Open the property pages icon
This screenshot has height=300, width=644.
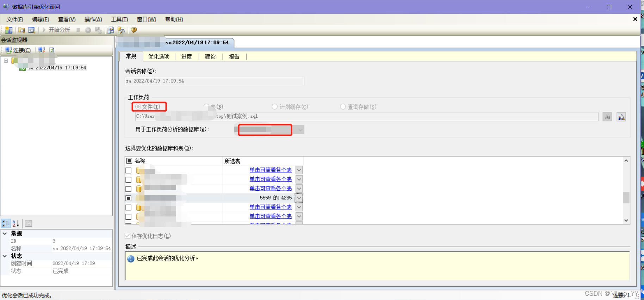click(29, 224)
